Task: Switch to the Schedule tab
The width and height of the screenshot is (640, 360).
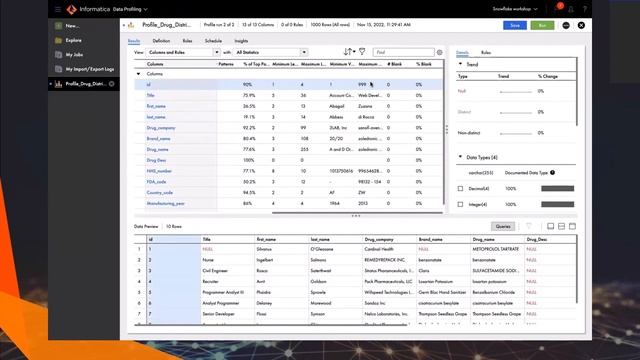Action: (213, 41)
